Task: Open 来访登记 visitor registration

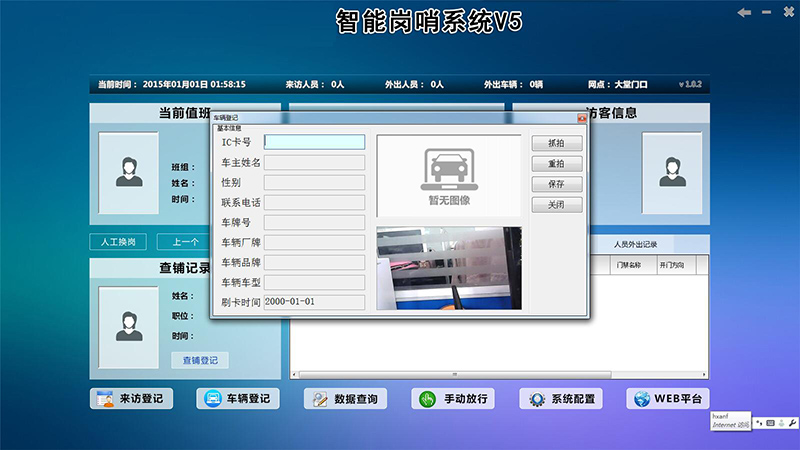Action: [x=131, y=399]
